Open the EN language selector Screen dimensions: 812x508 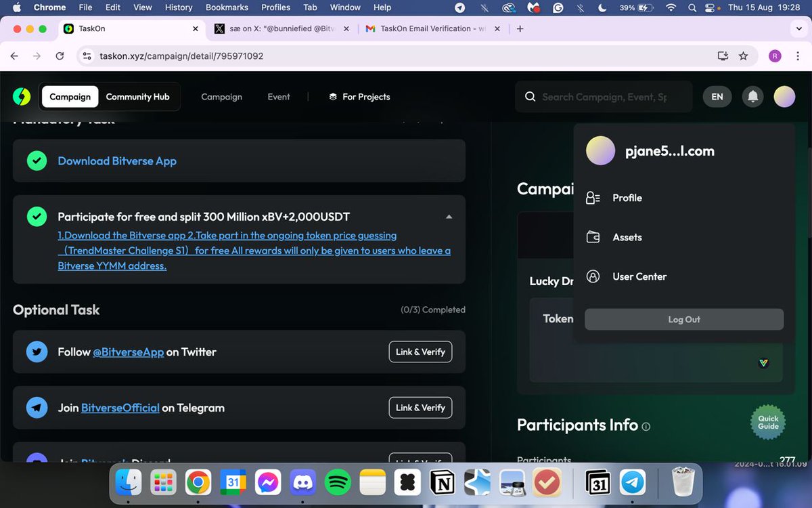[x=717, y=97]
